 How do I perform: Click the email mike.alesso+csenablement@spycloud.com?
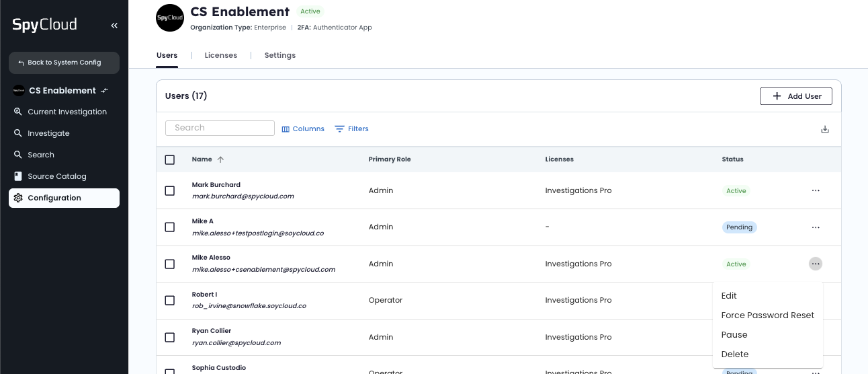[263, 270]
